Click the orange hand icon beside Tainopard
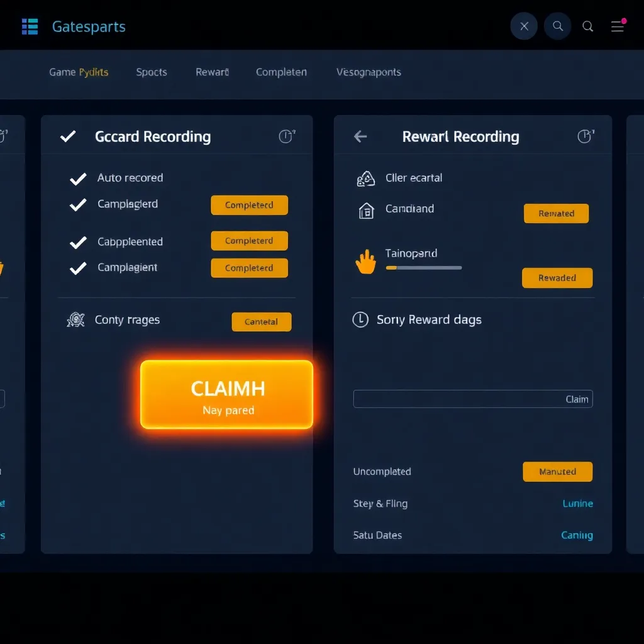Screen dimensions: 644x644 pyautogui.click(x=365, y=262)
